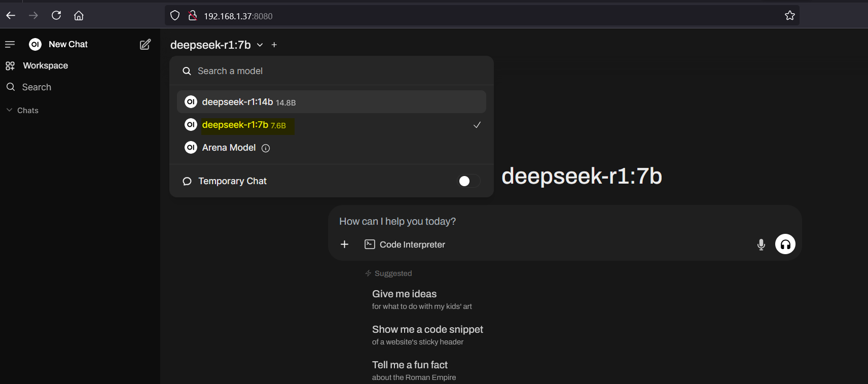This screenshot has width=868, height=384.
Task: Click the Suggested label
Action: pyautogui.click(x=393, y=273)
